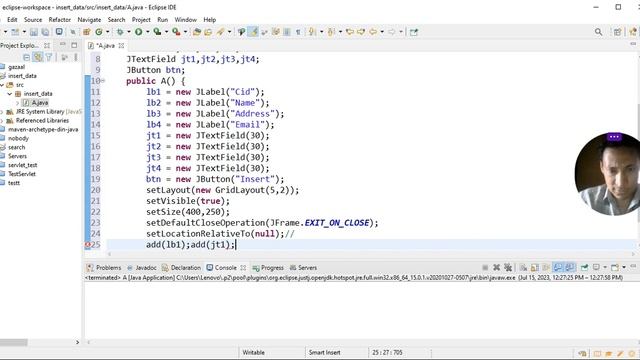Viewport: 640px width, 360px height.
Task: Open the Open Console dropdown arrow
Action: pos(624,267)
